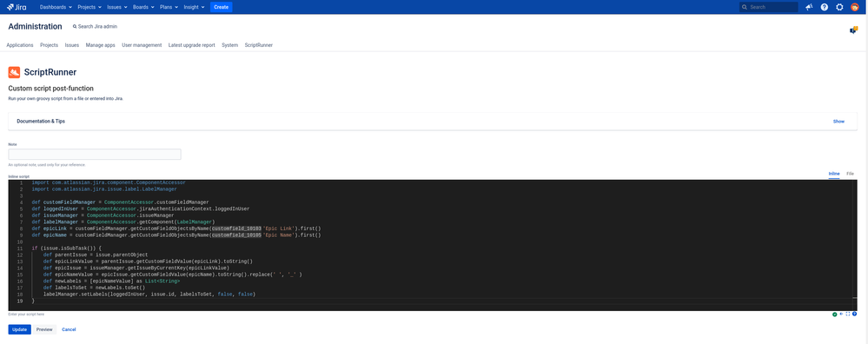The width and height of the screenshot is (868, 344).
Task: Click the blue arrow icon below editor
Action: tap(841, 314)
